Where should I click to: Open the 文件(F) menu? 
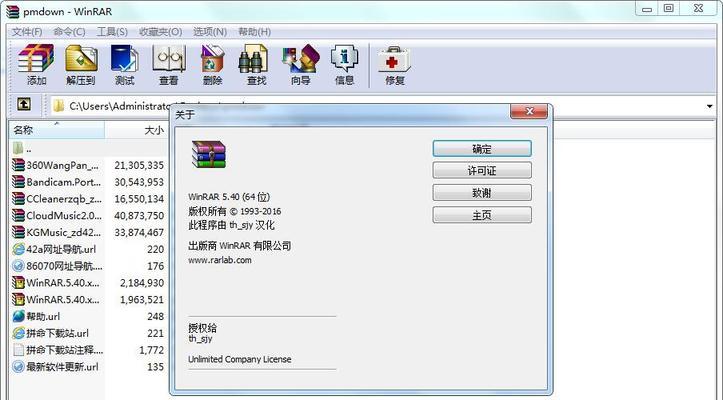[27, 32]
